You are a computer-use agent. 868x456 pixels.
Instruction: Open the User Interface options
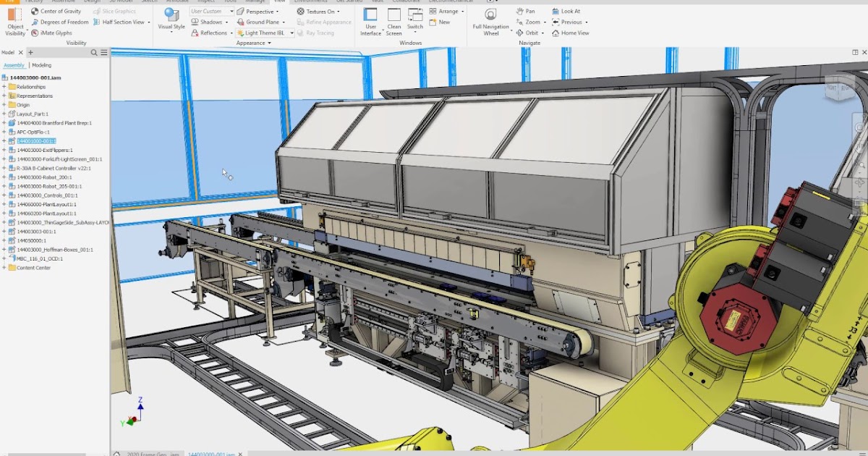tap(370, 22)
